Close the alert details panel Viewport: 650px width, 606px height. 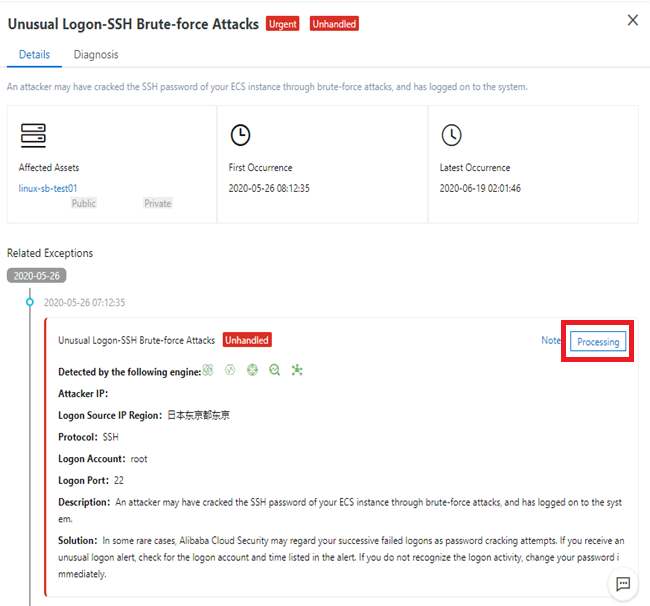pos(633,20)
